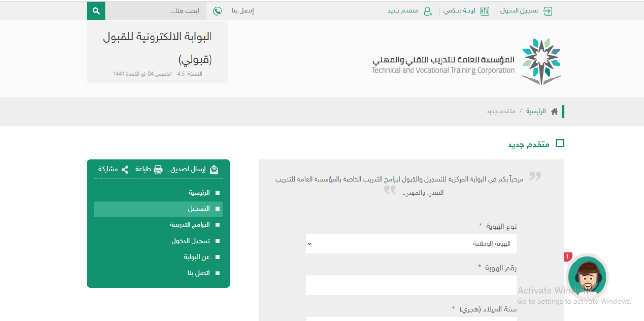Viewport: 644px width, 321px height.
Task: Click the green search magnifier icon
Action: point(96,10)
